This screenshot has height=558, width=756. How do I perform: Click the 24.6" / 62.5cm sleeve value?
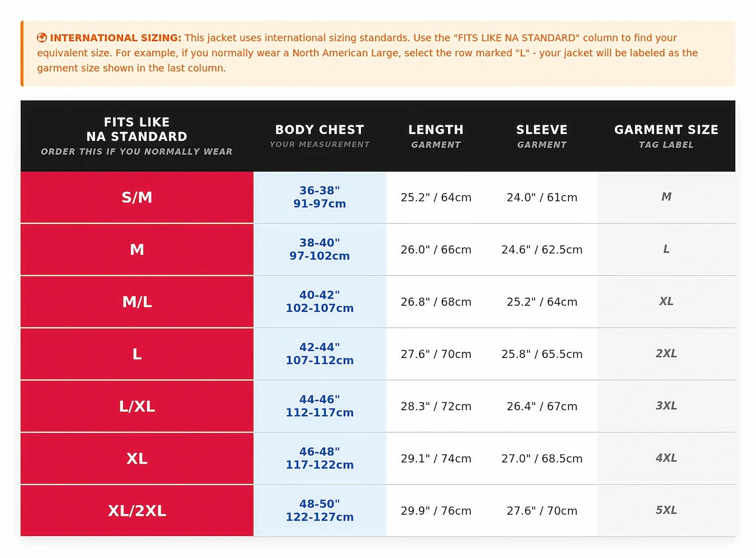[x=542, y=250]
